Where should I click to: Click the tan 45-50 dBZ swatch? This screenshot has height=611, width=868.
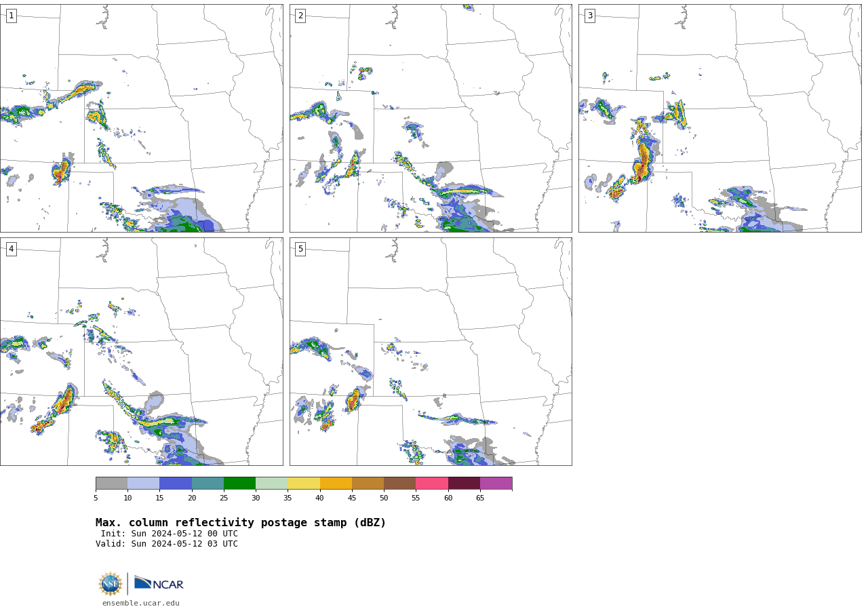(368, 483)
